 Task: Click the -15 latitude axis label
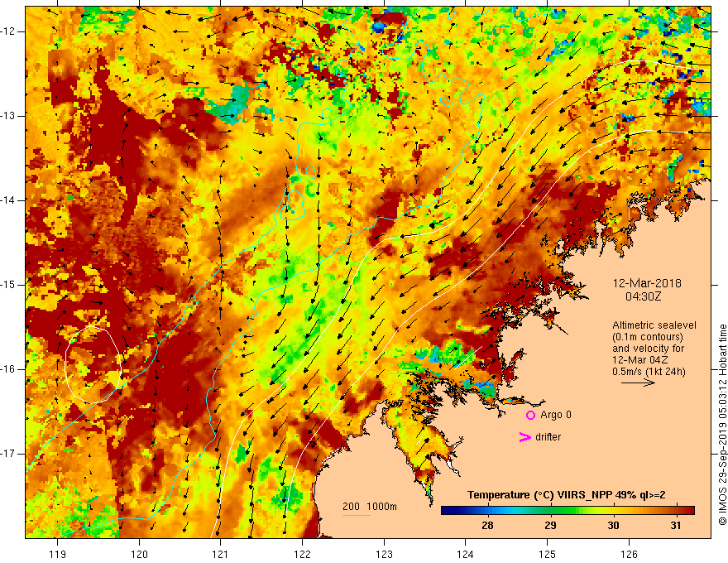pos(8,285)
